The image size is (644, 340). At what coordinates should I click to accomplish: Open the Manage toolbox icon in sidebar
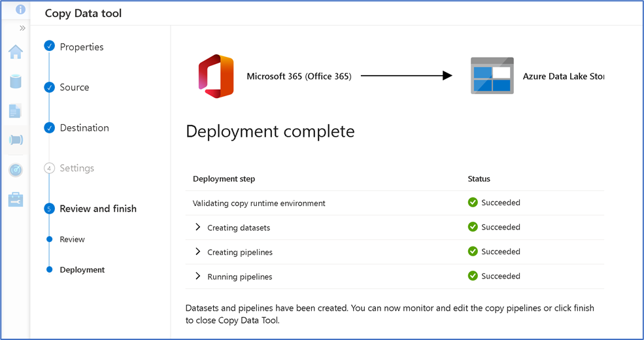point(16,199)
